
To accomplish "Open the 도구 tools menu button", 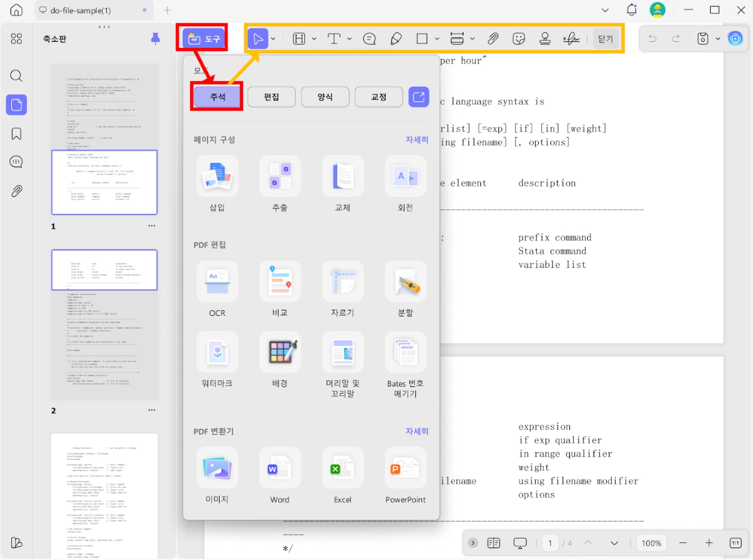I will coord(204,38).
